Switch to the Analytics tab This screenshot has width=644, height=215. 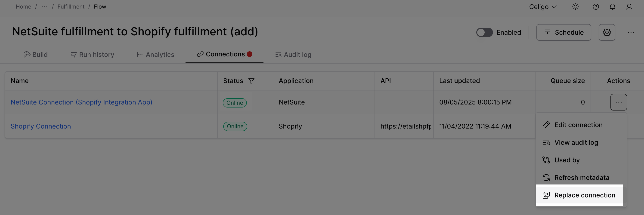tap(155, 54)
